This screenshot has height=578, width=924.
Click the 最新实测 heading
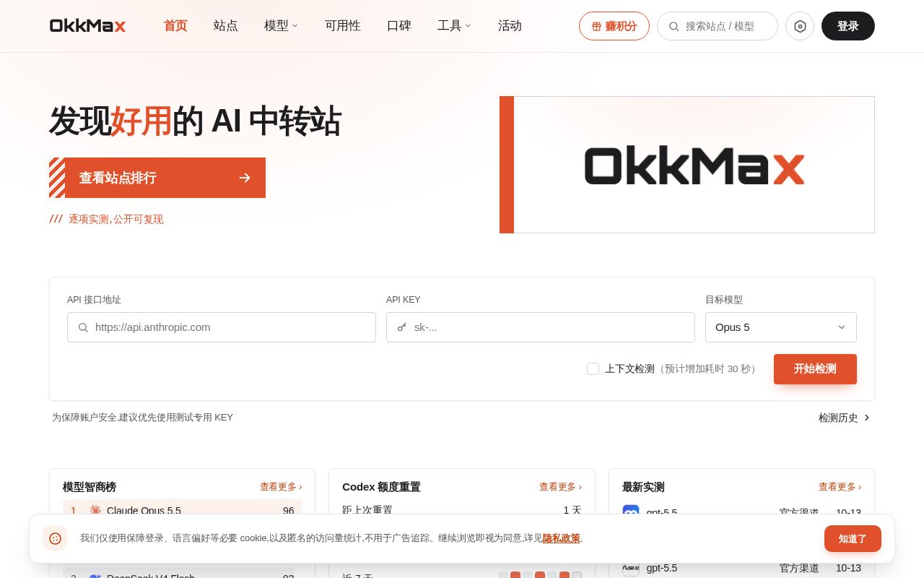[x=643, y=487]
